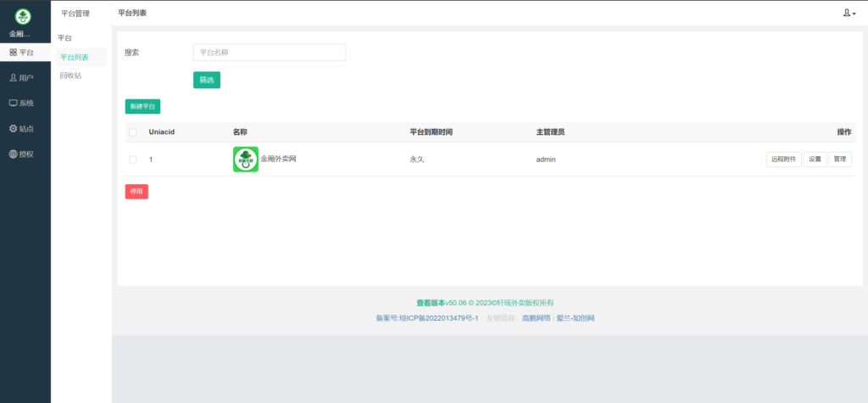Check the checkbox for Uniacid 1 row
Image resolution: width=868 pixels, height=403 pixels.
point(132,160)
